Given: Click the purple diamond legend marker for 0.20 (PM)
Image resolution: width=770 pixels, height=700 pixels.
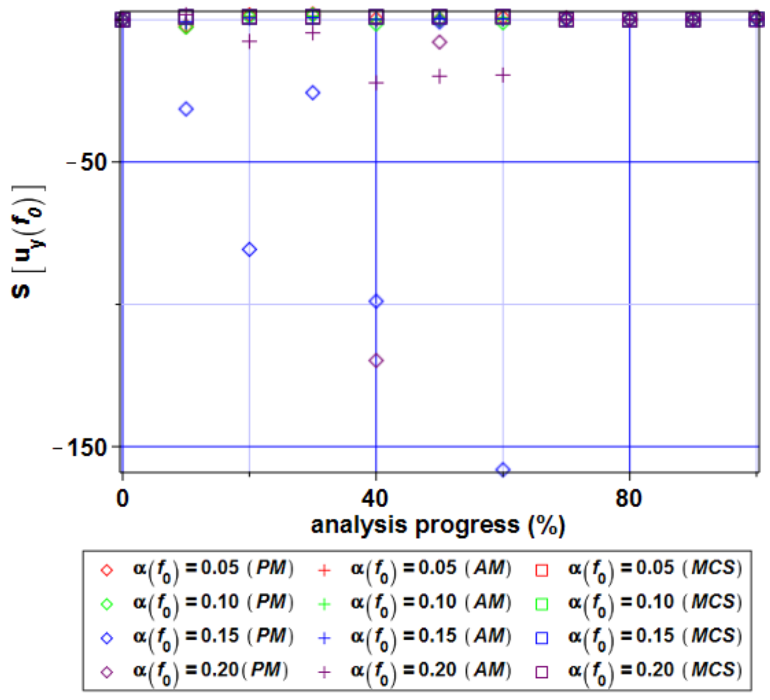Looking at the screenshot, I should click(x=107, y=672).
